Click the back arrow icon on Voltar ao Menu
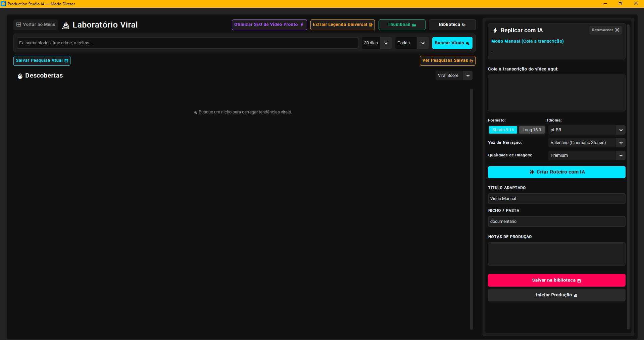Screen dimensions: 644x340 (x=19, y=25)
